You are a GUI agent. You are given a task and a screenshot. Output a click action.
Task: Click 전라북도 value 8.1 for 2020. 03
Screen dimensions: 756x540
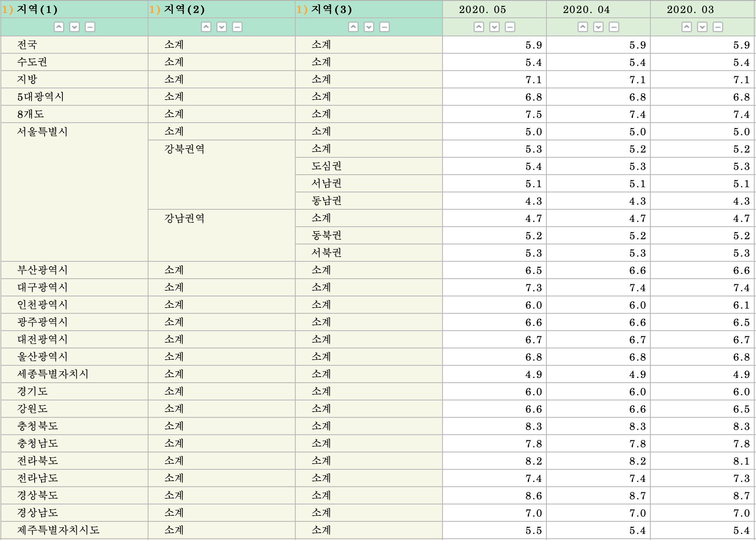(x=741, y=461)
